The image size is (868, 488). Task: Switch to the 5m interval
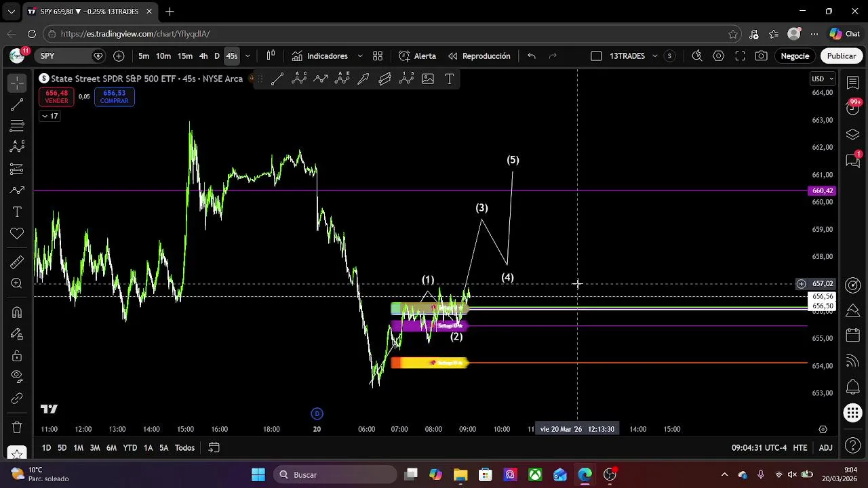(144, 56)
